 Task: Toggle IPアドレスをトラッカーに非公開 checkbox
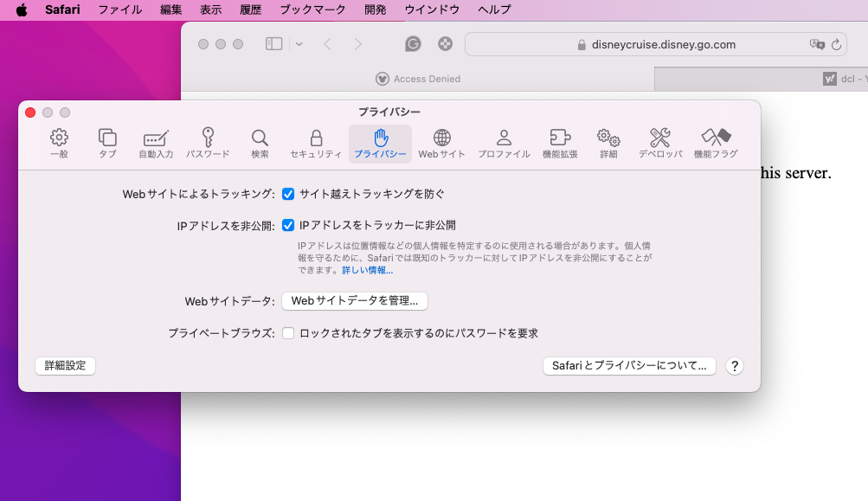pos(288,226)
